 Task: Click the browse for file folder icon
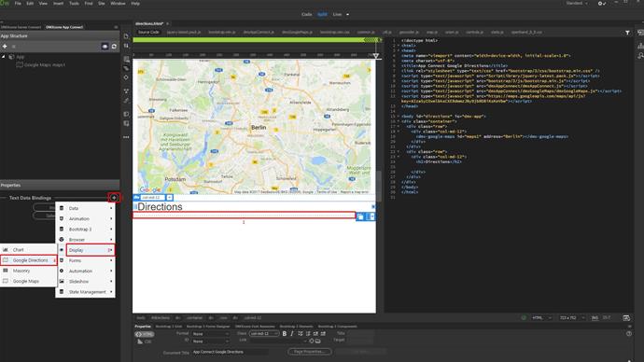click(318, 341)
